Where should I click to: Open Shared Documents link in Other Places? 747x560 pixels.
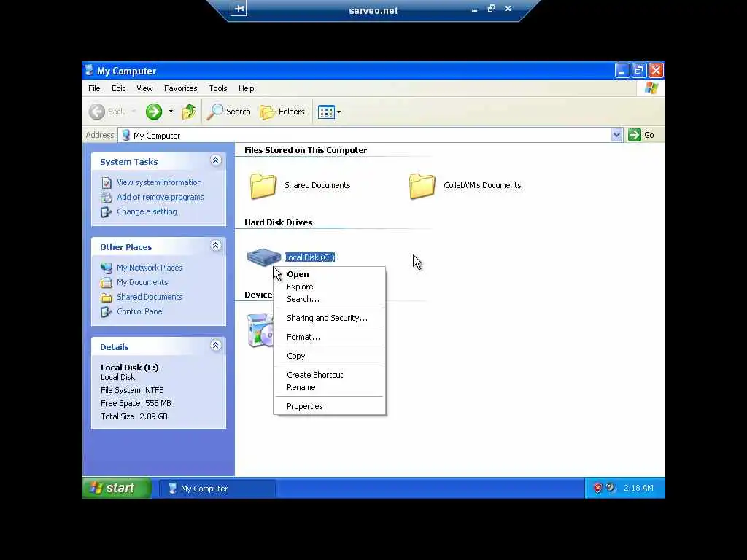[150, 297]
